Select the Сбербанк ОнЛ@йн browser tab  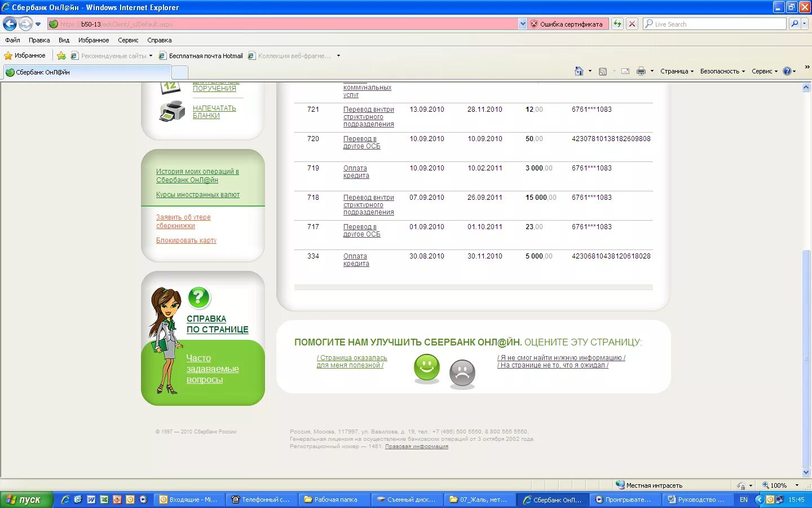87,72
